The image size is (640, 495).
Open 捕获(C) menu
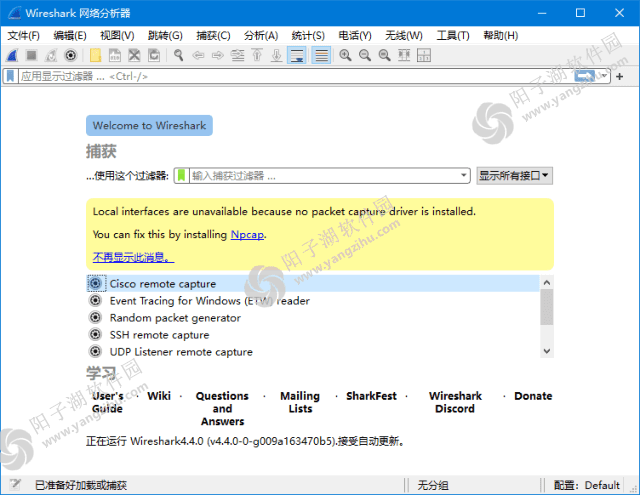(x=213, y=36)
